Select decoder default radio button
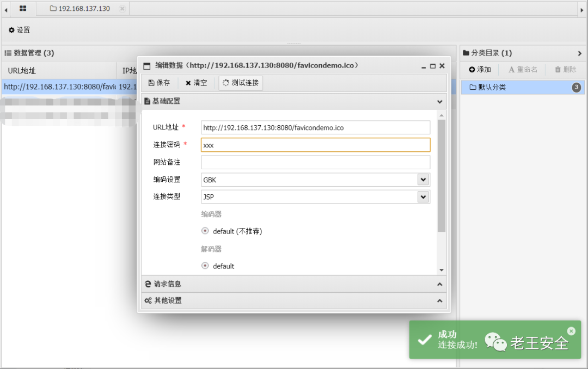 pos(205,266)
